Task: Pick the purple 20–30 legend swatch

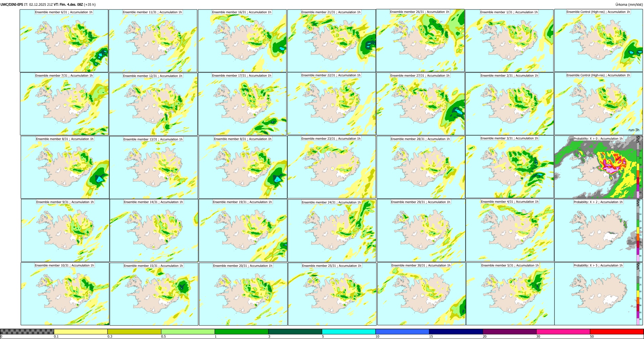Action: (510, 332)
